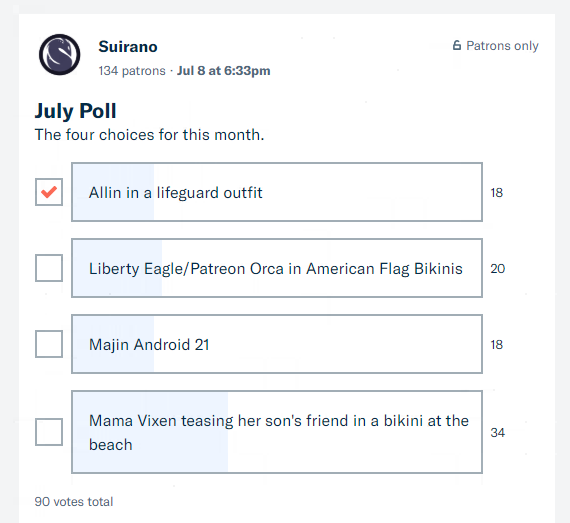Click the July Poll title
Viewport: 570px width, 523px height.
coord(75,111)
